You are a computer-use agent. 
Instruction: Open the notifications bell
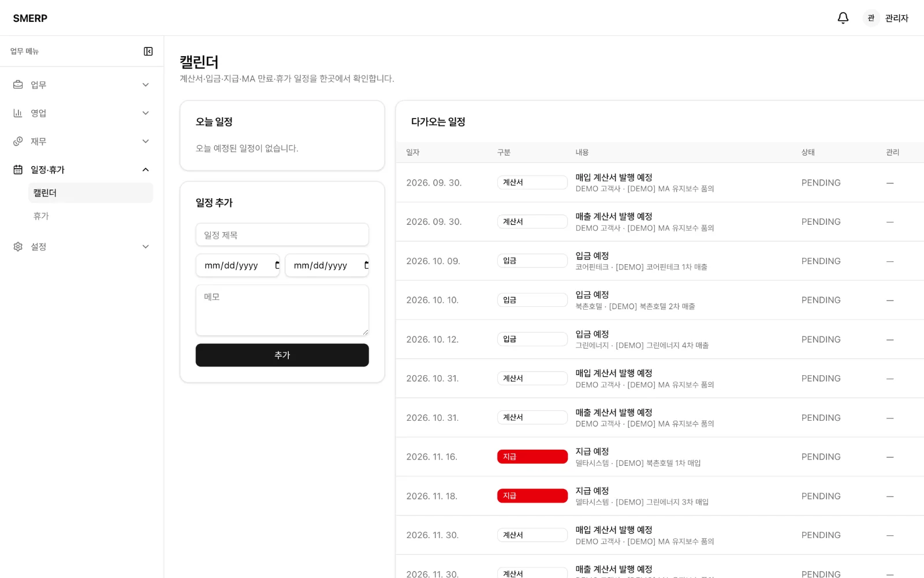843,18
